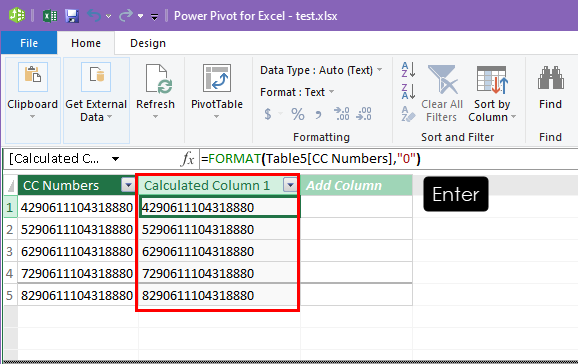Click the Add Column header
The image size is (578, 364).
pos(356,185)
